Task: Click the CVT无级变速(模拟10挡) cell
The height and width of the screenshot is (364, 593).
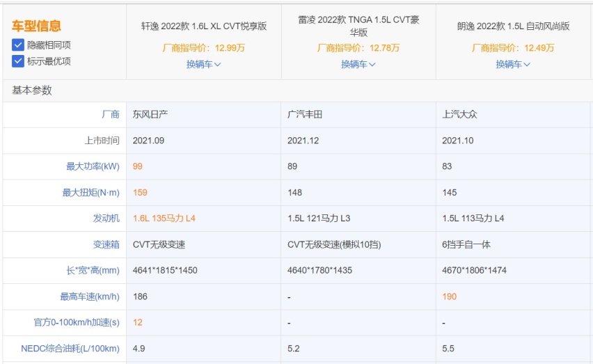Action: coord(334,244)
